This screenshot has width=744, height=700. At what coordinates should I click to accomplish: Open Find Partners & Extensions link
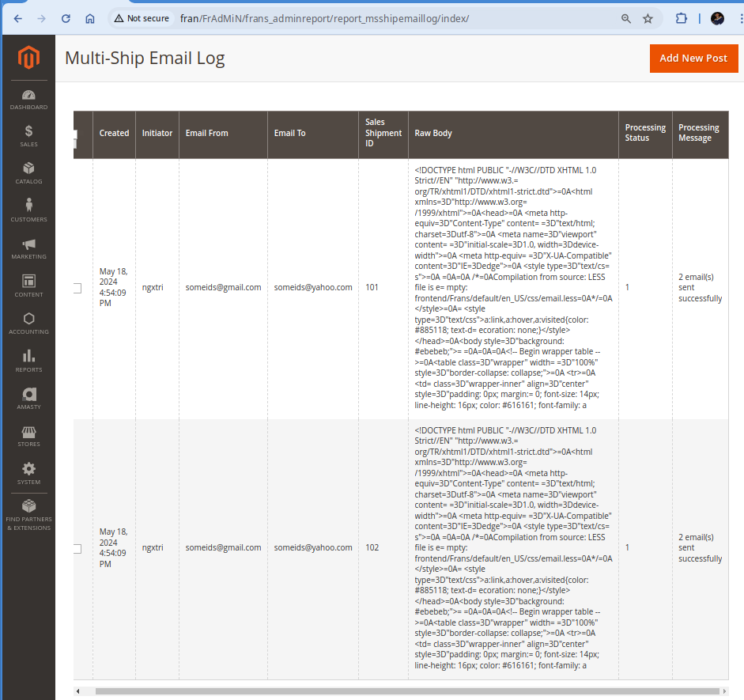(x=28, y=513)
